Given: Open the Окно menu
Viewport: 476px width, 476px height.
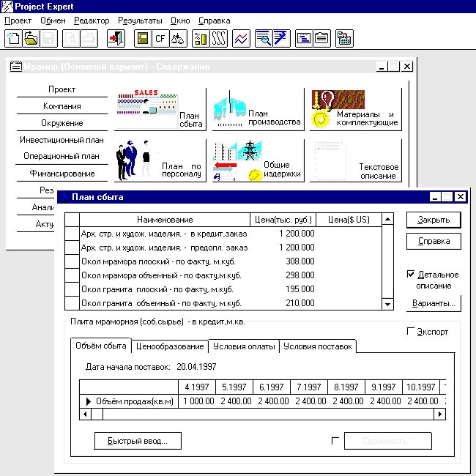Looking at the screenshot, I should click(x=180, y=21).
